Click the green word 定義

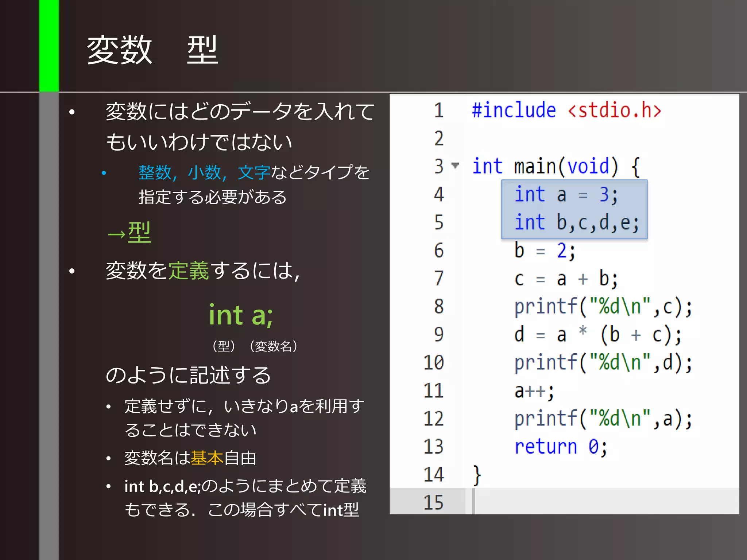189,271
